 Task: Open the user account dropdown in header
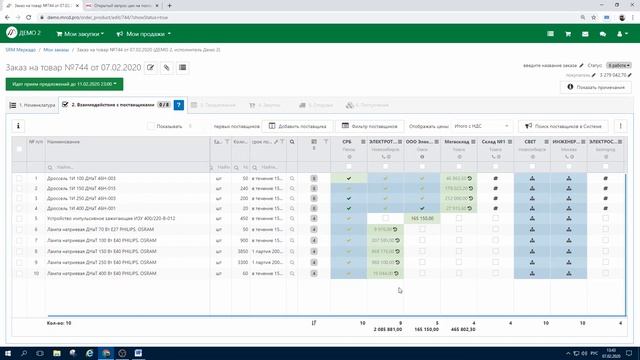(x=622, y=34)
